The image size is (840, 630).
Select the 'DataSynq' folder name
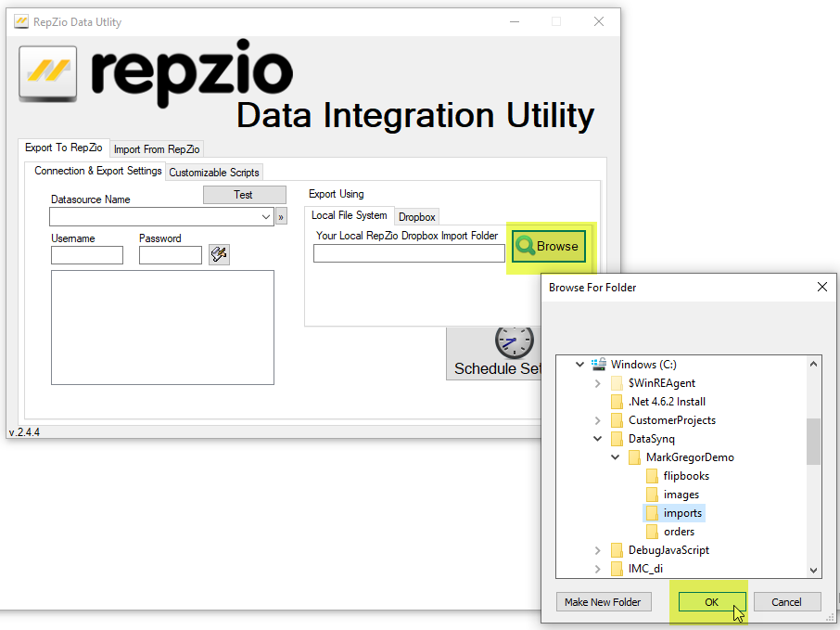652,439
